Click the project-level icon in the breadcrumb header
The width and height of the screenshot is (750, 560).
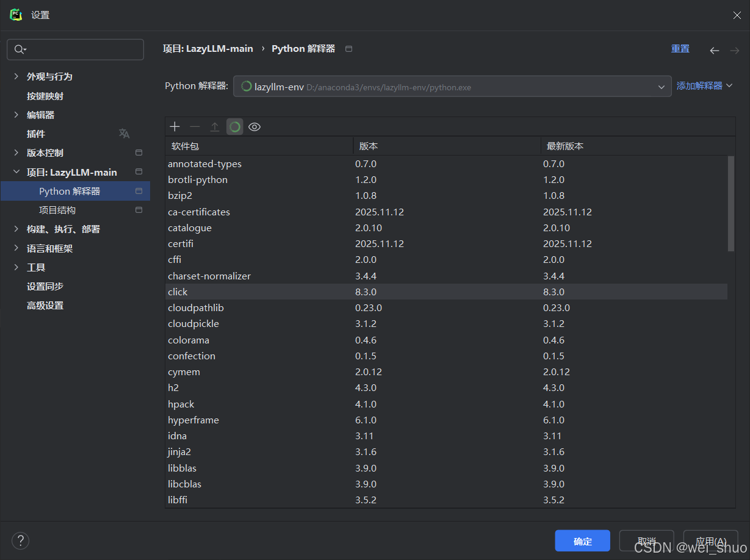tap(348, 49)
